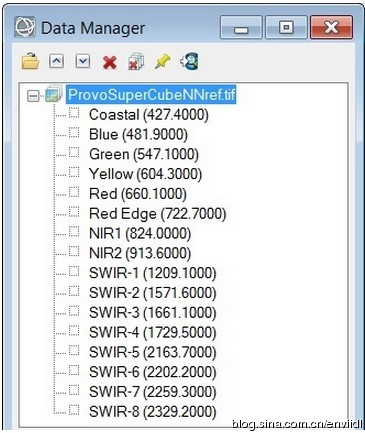The width and height of the screenshot is (365, 433).
Task: Tick the Coastal (427.4000) band box
Action: click(x=74, y=113)
